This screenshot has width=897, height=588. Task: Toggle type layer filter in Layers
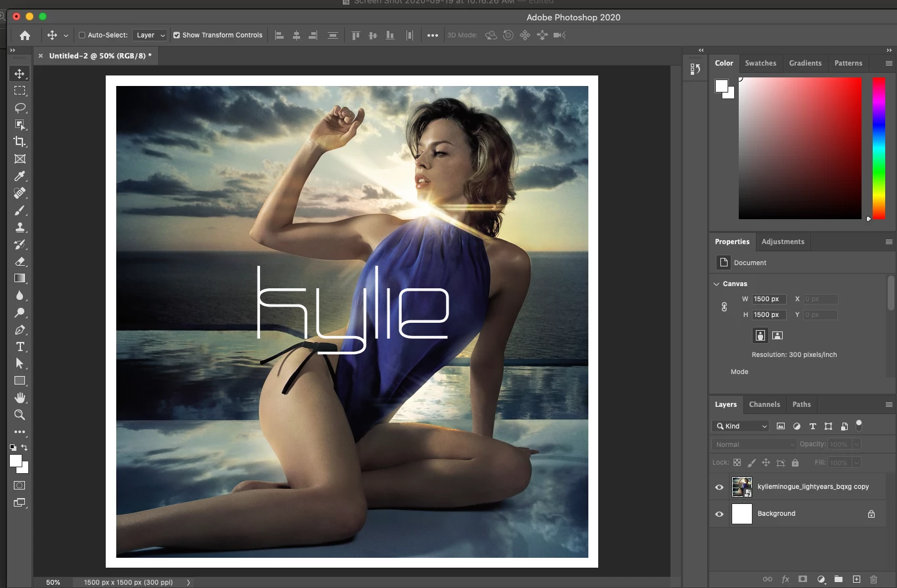point(812,426)
